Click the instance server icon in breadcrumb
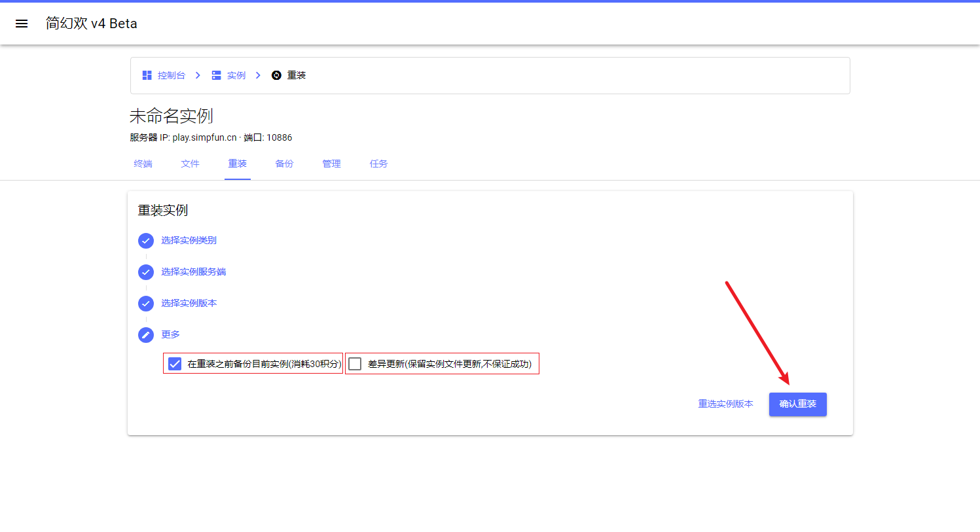Viewport: 980px width, 532px height. [216, 75]
